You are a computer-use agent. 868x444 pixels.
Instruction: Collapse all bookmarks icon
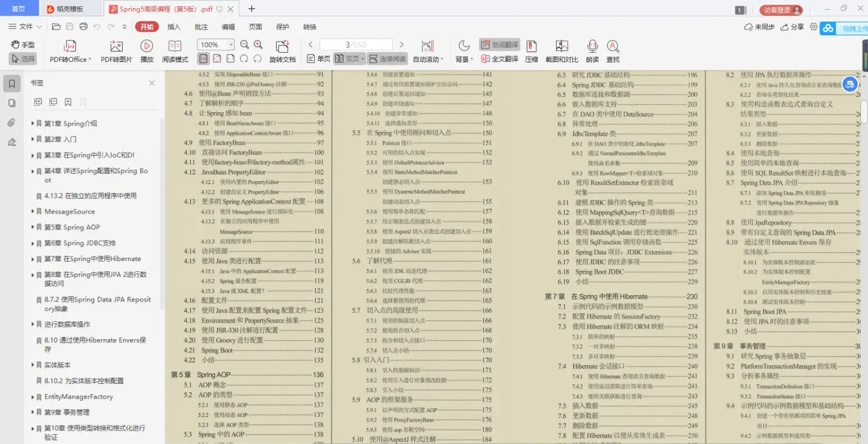pyautogui.click(x=53, y=102)
